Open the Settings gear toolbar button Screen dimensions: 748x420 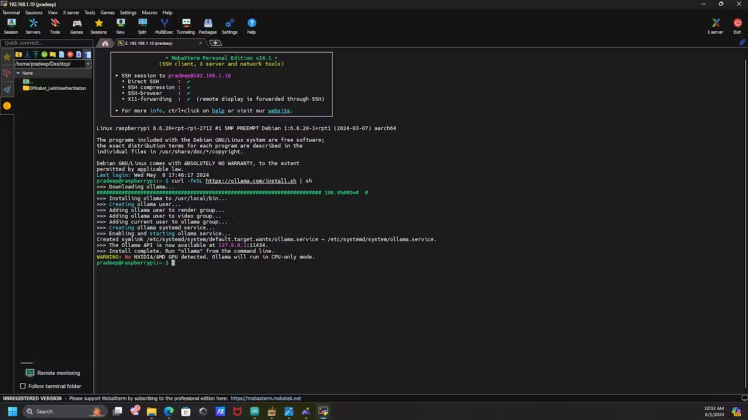(x=229, y=26)
